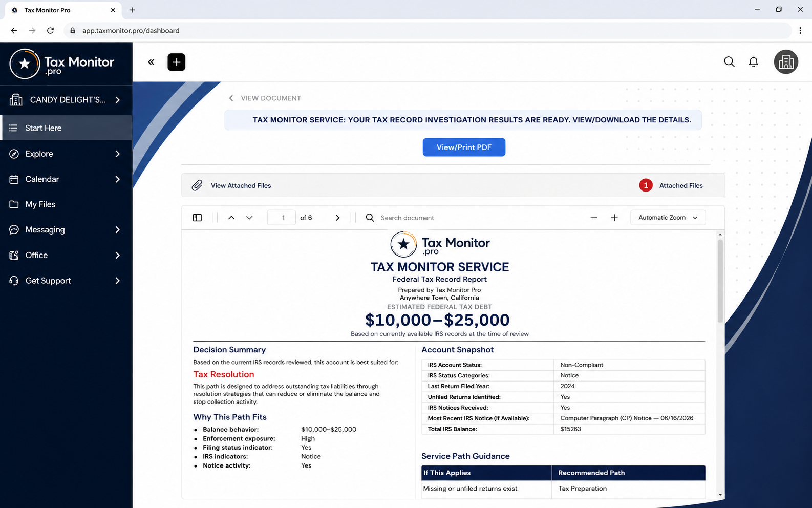Go back using View Document chevron
Viewport: 812px width, 508px height.
pyautogui.click(x=231, y=98)
